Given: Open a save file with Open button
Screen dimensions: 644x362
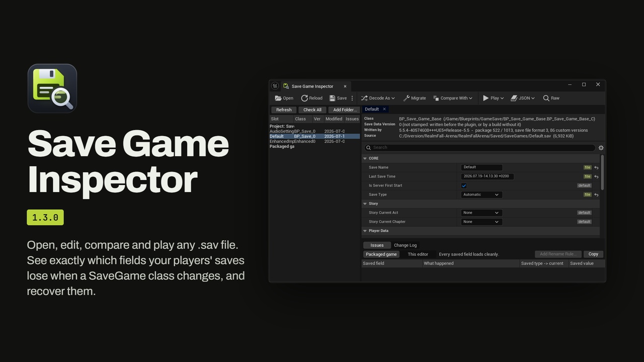Looking at the screenshot, I should [284, 98].
